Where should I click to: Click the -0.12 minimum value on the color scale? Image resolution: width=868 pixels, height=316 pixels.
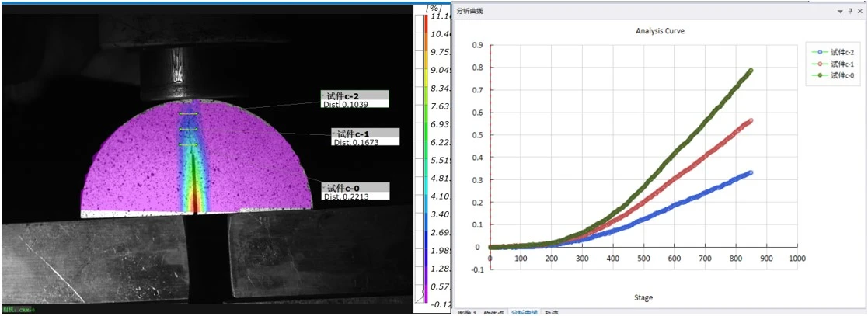pyautogui.click(x=440, y=304)
